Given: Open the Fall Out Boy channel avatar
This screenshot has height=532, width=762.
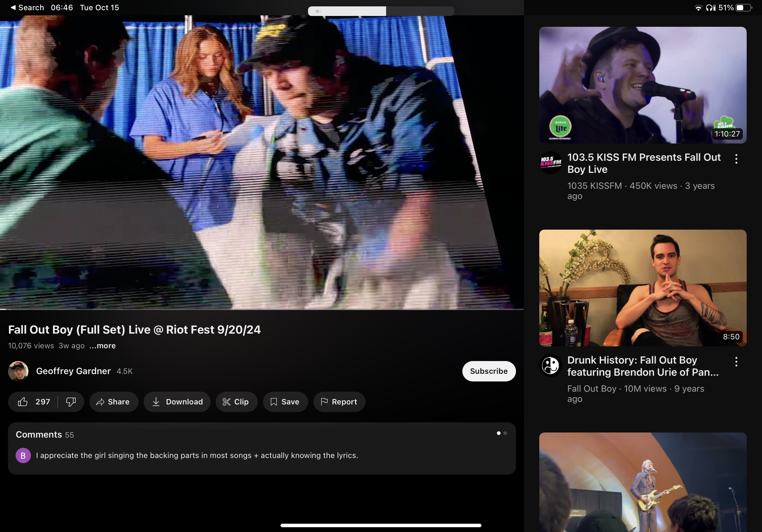Looking at the screenshot, I should [550, 366].
